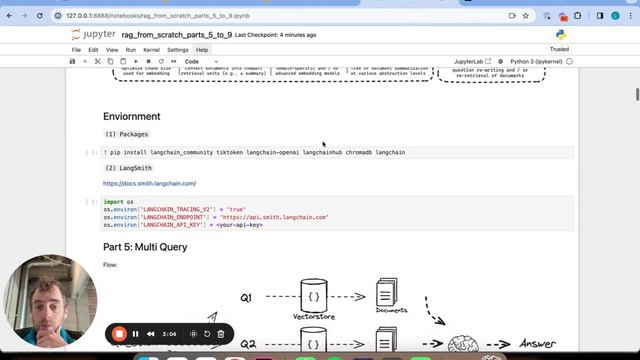Click the (2) LangSmith text
Image resolution: width=640 pixels, height=360 pixels.
pos(128,168)
